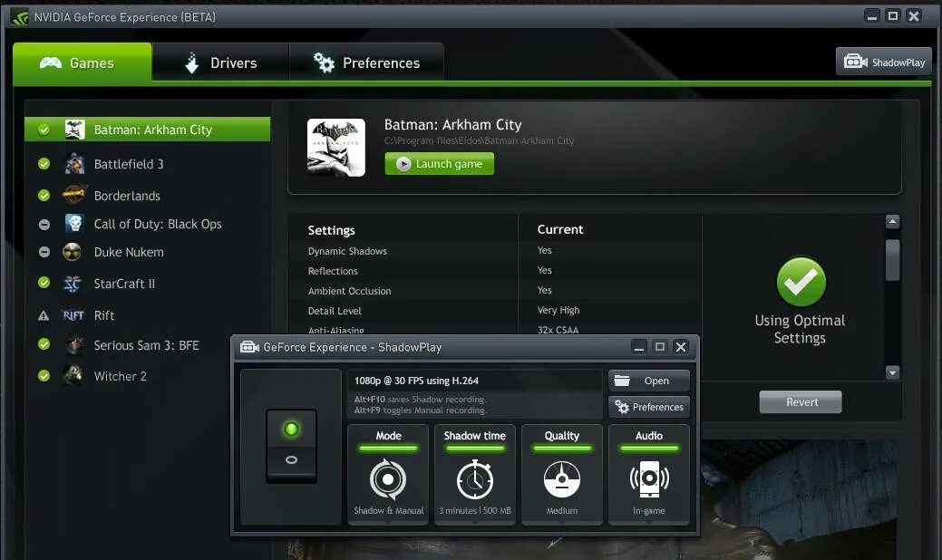Click the '1080p @ 30 FPS using H.264' text

point(416,381)
